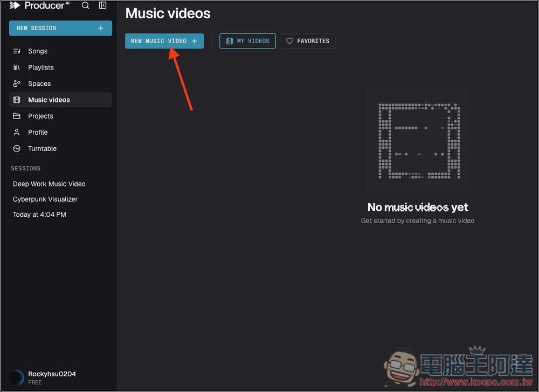
Task: Click the Profile person icon
Action: point(17,133)
